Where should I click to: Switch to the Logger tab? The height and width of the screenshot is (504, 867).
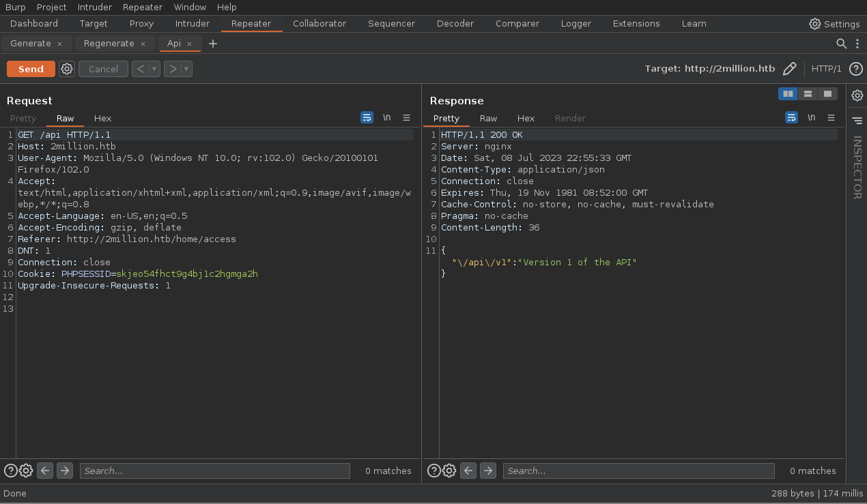576,23
